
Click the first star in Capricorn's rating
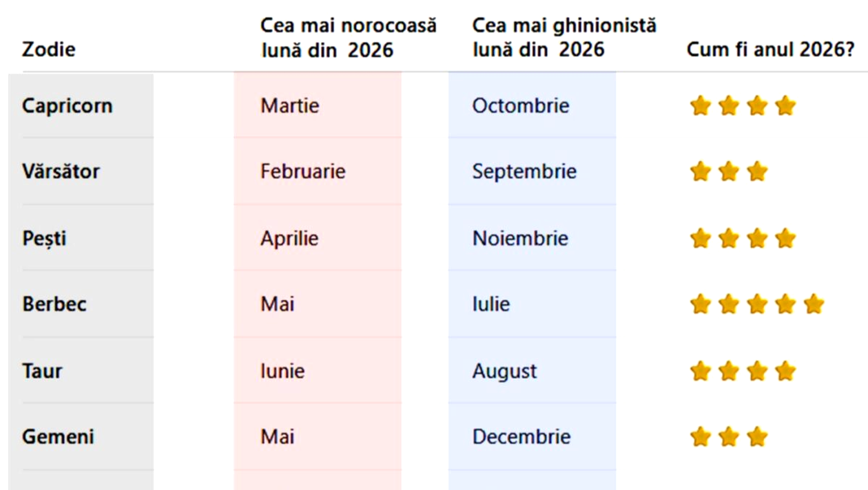(700, 106)
